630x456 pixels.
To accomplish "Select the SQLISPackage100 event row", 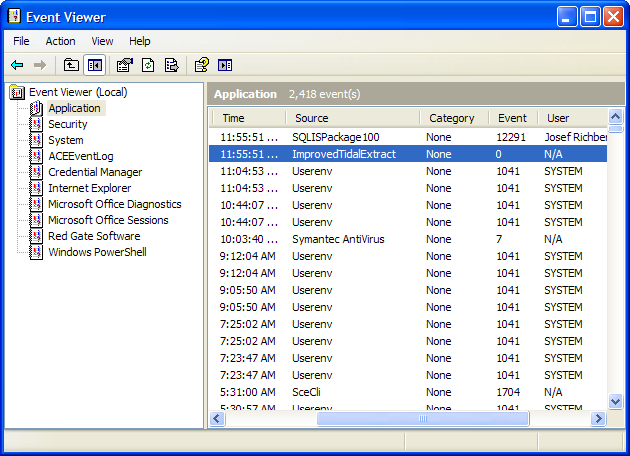I will click(408, 137).
